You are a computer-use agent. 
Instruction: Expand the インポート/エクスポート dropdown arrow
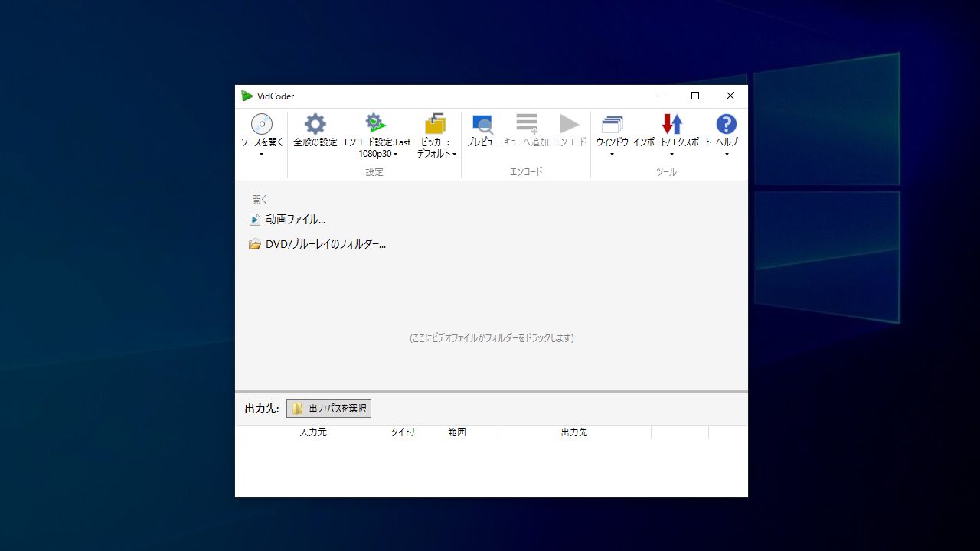pos(672,155)
